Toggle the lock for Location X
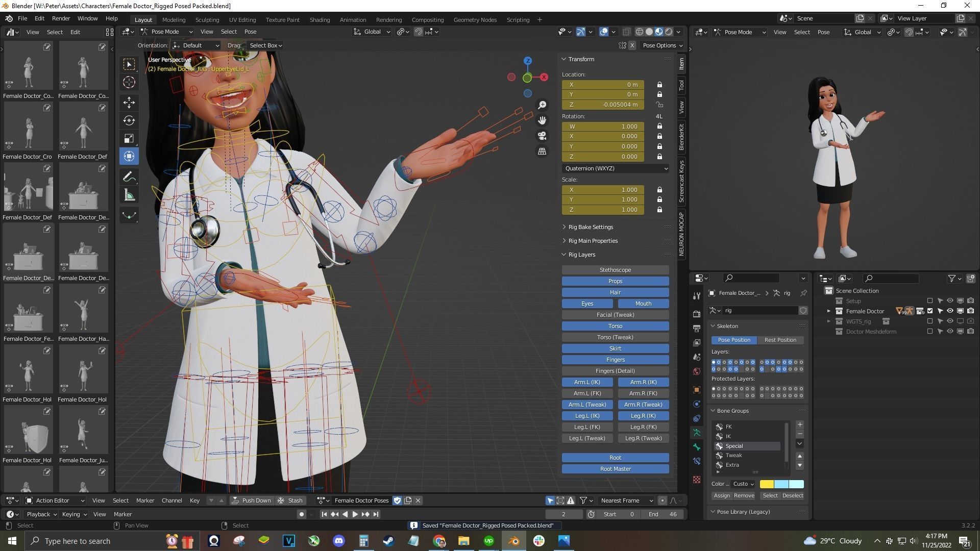The height and width of the screenshot is (551, 980). [659, 85]
